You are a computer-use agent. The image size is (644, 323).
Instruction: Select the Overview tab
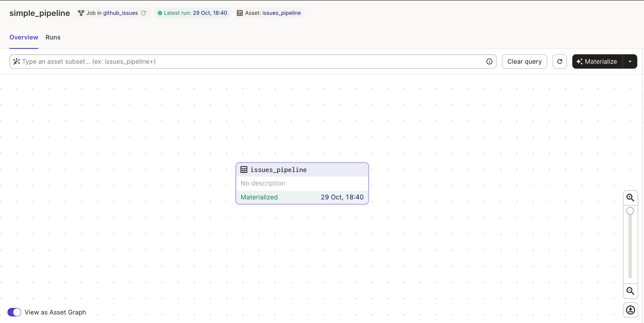click(x=24, y=37)
